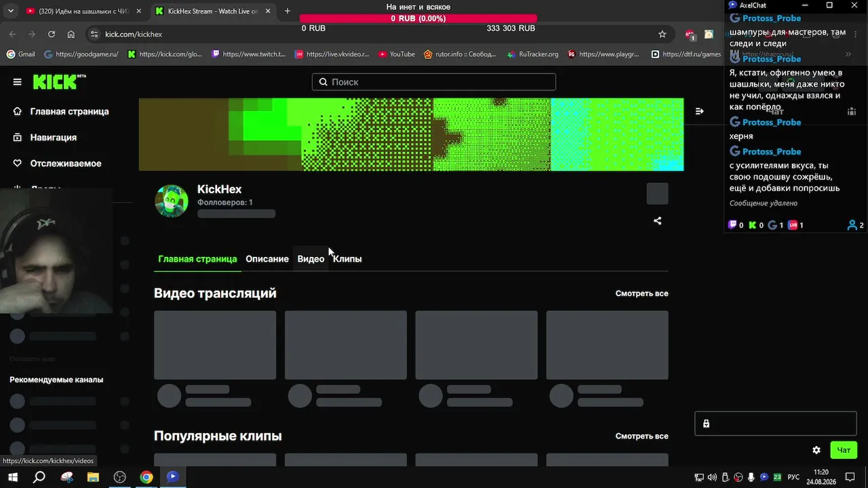The width and height of the screenshot is (868, 488).
Task: Click the VK Live viewer count icon in AxelChat
Action: coord(793,225)
